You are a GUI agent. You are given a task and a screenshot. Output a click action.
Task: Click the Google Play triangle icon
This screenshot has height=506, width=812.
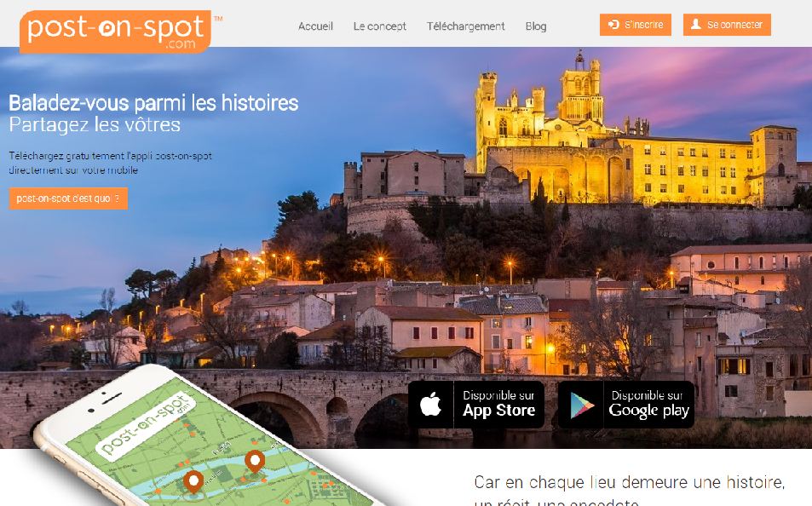[582, 405]
